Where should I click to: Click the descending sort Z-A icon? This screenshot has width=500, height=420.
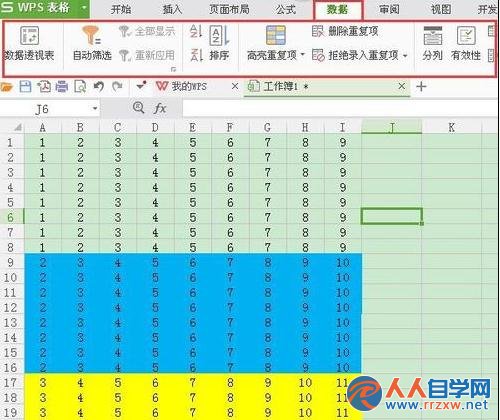tap(196, 55)
